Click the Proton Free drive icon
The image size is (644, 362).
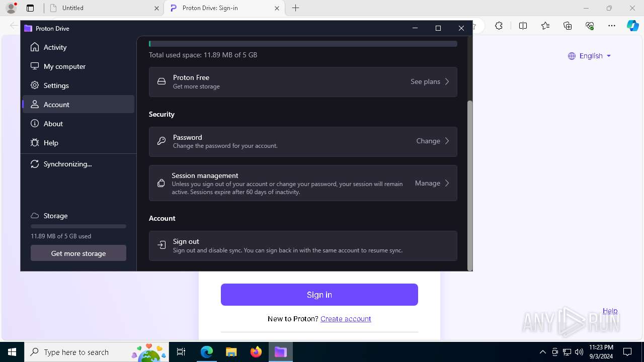162,81
